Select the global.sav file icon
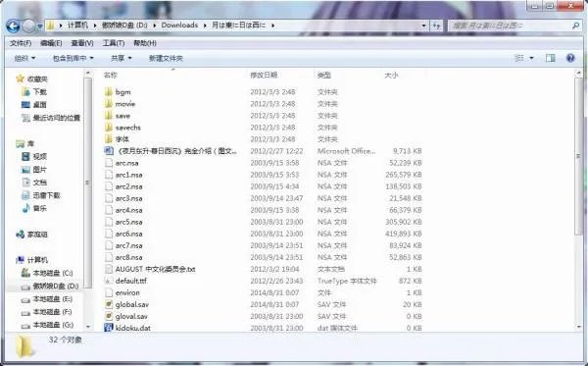Screen dimensions: 588x366 109,304
